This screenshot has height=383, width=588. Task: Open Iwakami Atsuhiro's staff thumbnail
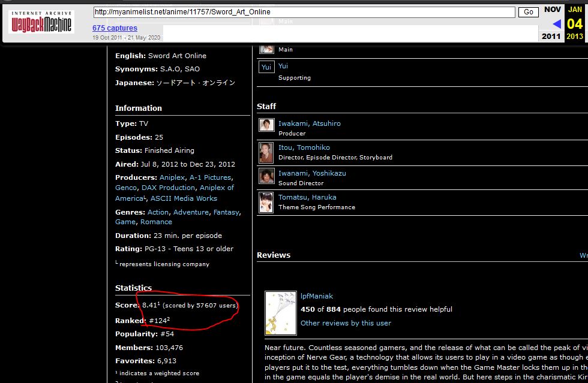[266, 125]
